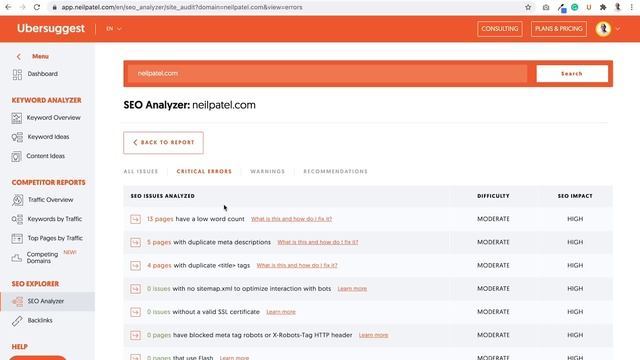640x360 pixels.
Task: Click the browser forward arrow
Action: pyautogui.click(x=22, y=7)
